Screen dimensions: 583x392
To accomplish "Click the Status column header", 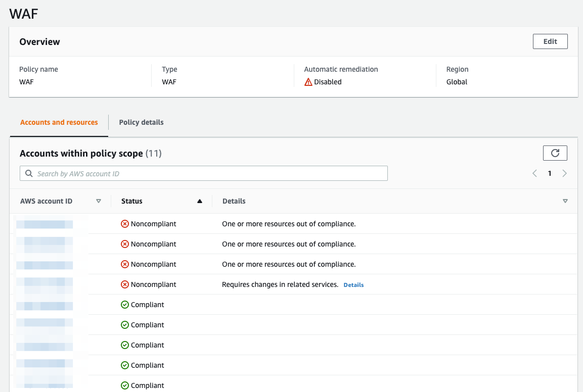I will (x=131, y=201).
